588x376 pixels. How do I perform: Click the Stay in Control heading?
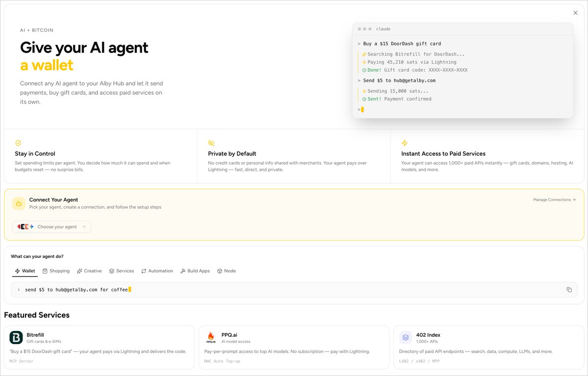coord(35,154)
